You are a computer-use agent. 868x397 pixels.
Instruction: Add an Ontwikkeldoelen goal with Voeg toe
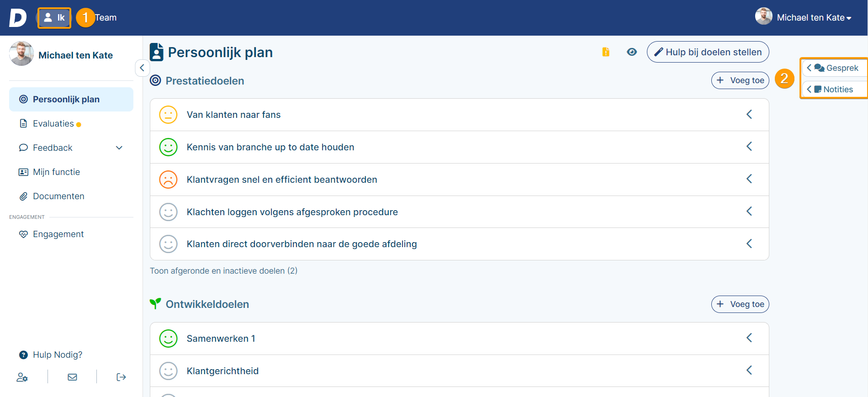pos(740,304)
